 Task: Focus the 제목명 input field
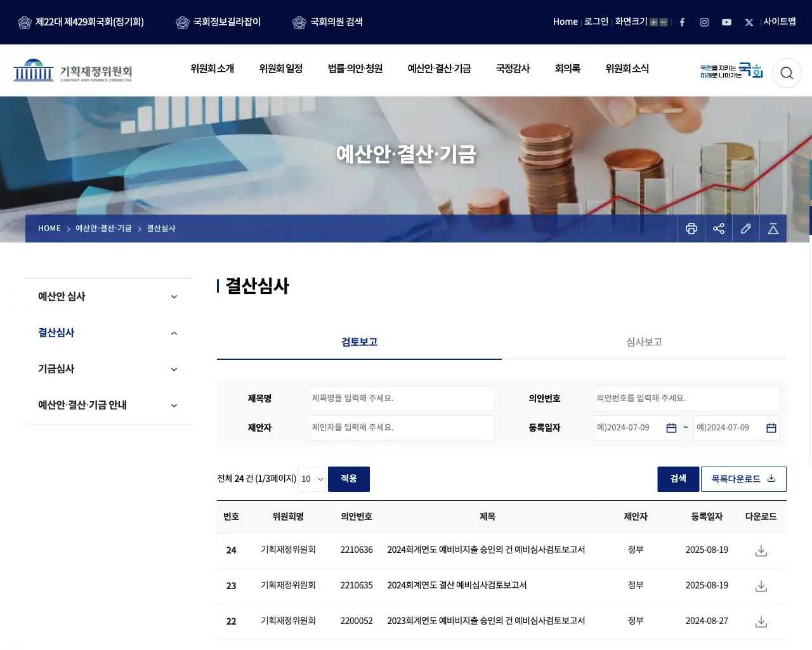(x=402, y=399)
